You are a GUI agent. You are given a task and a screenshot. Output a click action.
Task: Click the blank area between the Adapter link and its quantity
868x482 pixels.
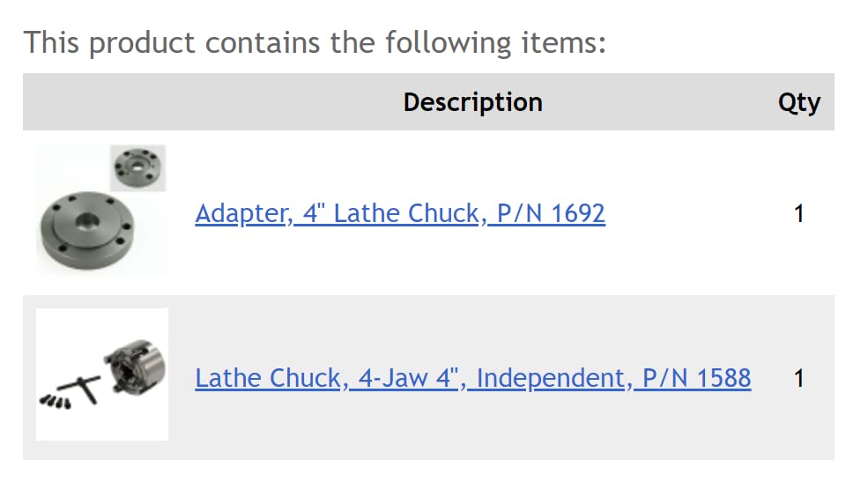tap(696, 213)
